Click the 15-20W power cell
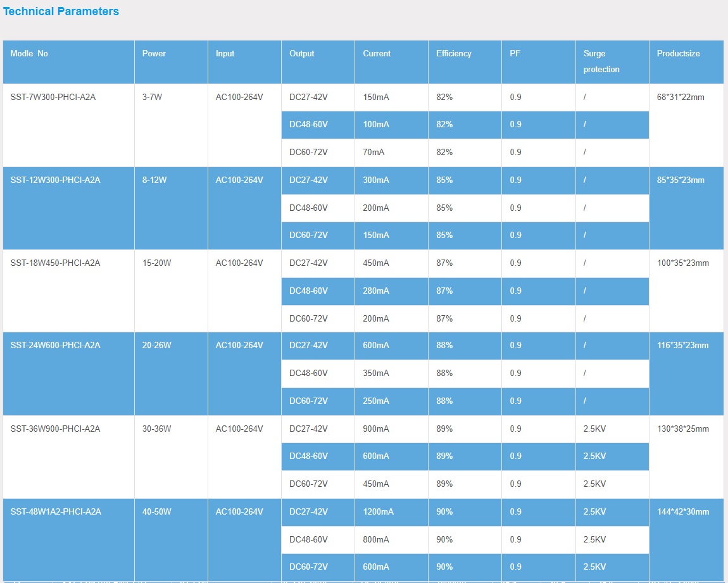 tap(156, 263)
